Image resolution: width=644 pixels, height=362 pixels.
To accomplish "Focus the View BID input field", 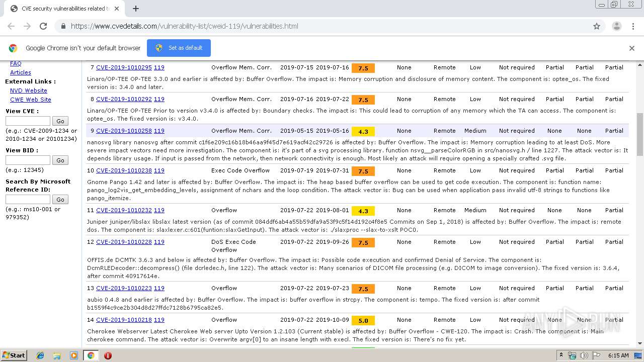I will click(28, 160).
